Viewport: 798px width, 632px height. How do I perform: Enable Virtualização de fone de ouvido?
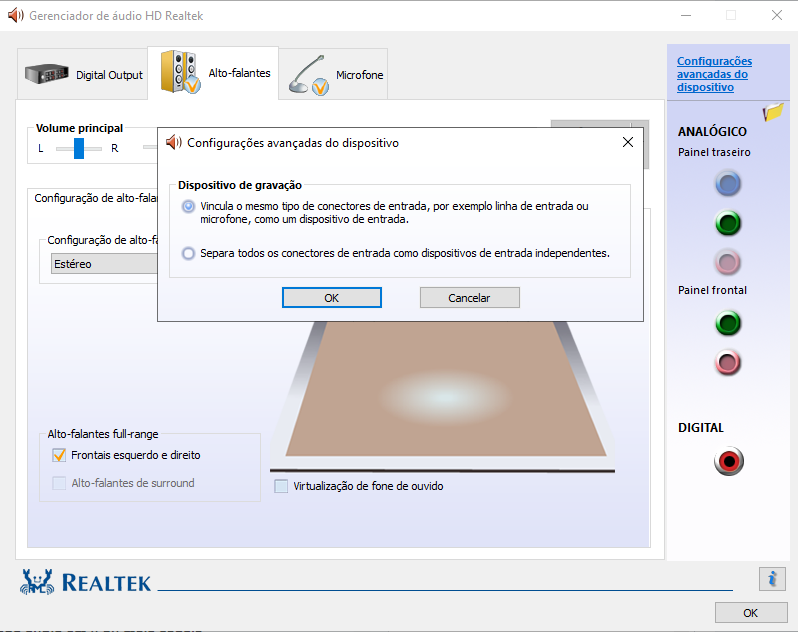tap(281, 486)
